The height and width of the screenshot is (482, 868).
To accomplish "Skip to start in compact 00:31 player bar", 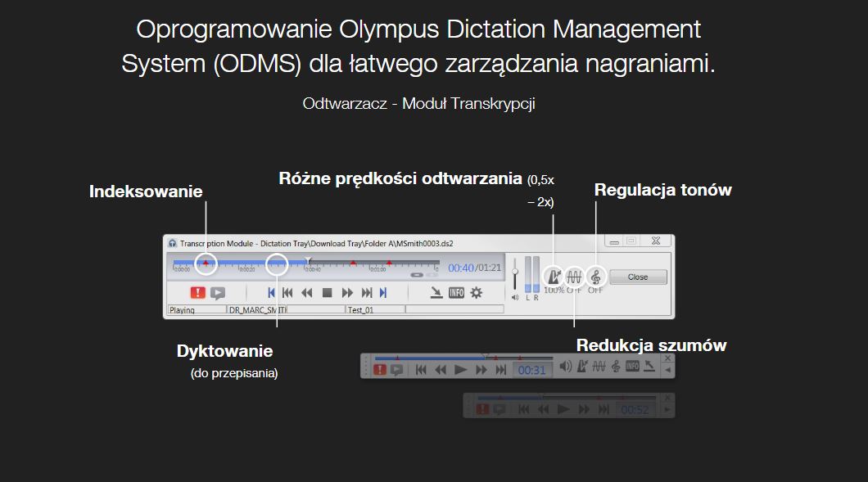I will pos(421,370).
